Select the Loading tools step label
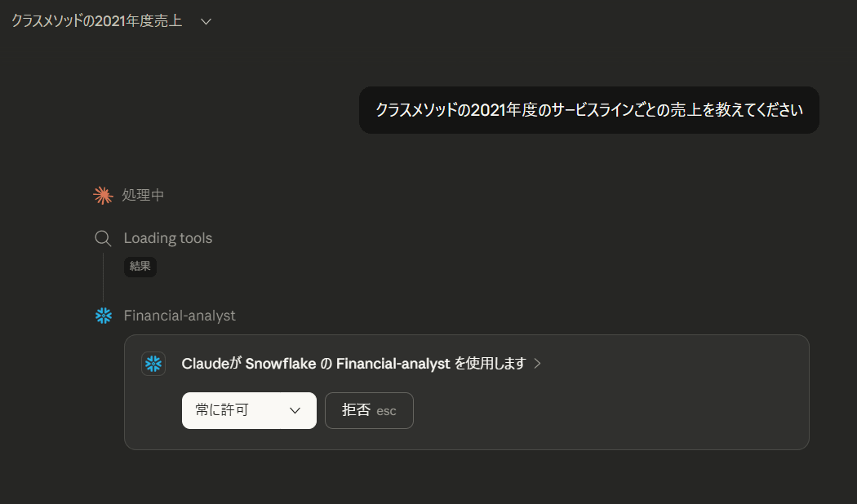Screen dimensions: 857x504 tap(167, 238)
